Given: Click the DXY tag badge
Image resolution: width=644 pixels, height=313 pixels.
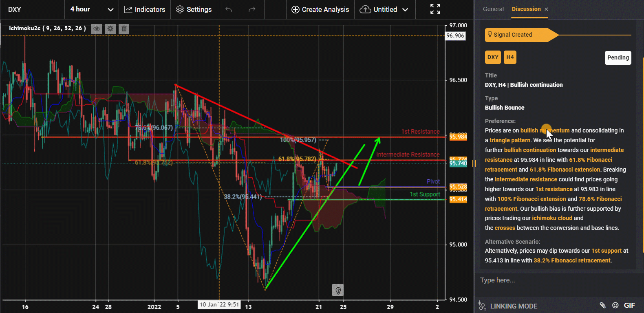Looking at the screenshot, I should (x=493, y=57).
